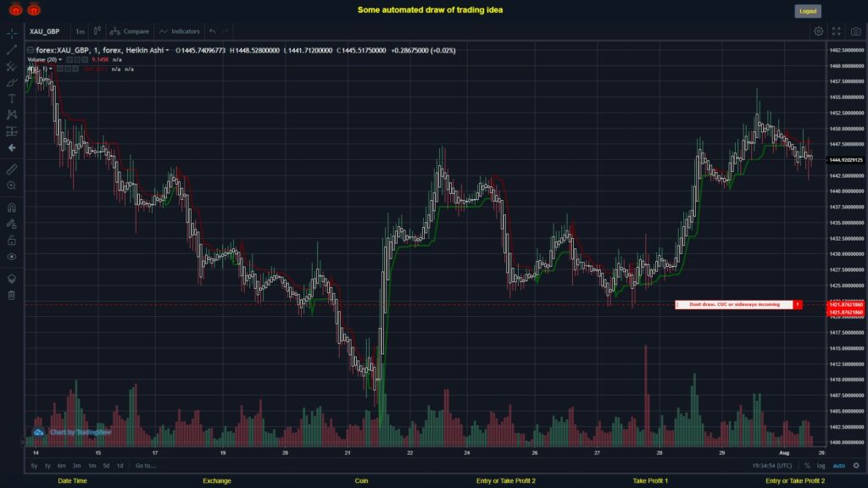
Task: Set the 5d time range
Action: point(106,466)
